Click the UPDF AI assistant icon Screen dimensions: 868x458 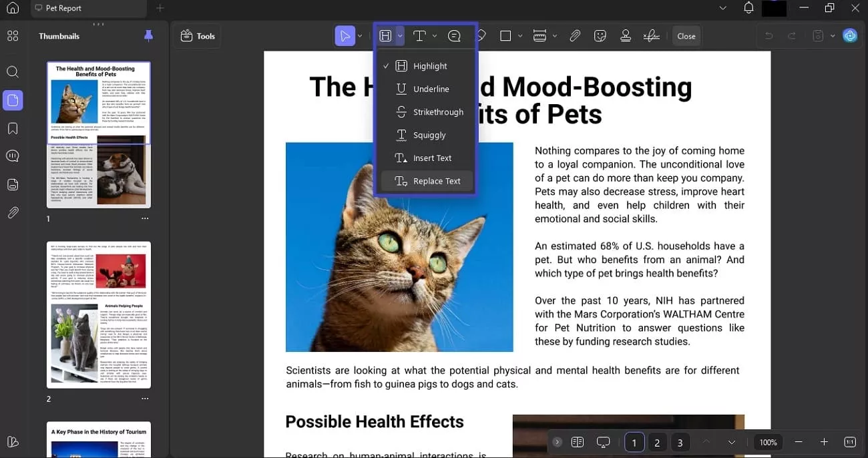click(x=850, y=36)
